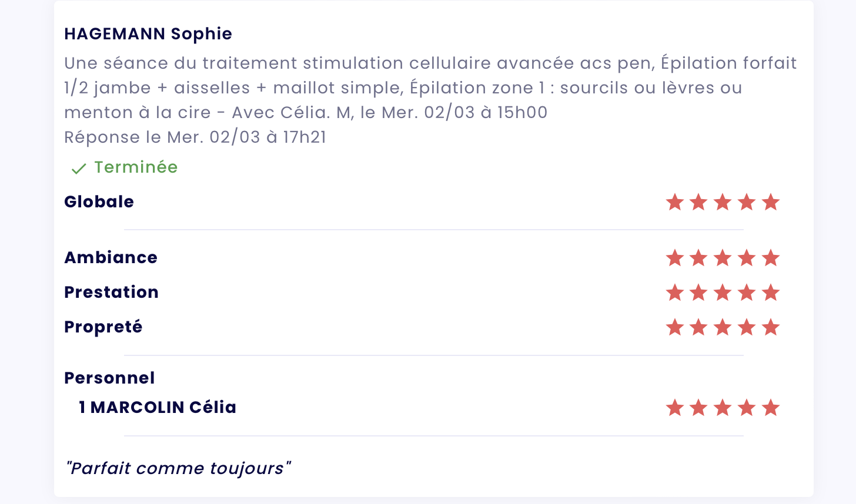Screen dimensions: 856x504
Task: Click the review comment "Parfait comme toujours"
Action: (x=178, y=469)
